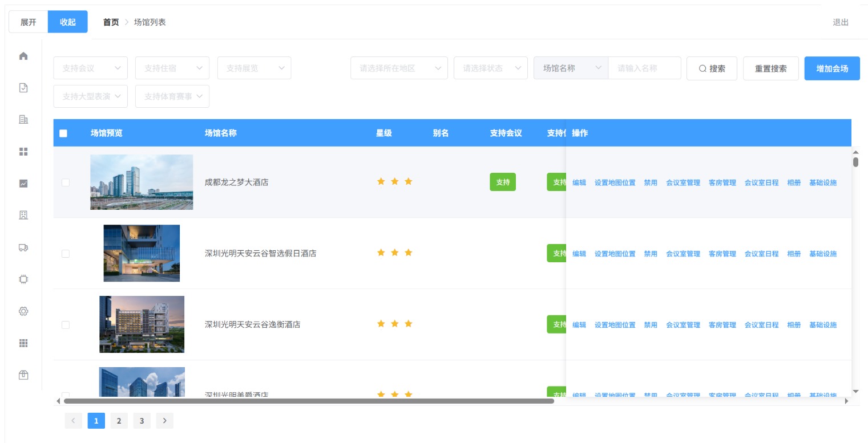Expand the 支持会议 filter dropdown
The height and width of the screenshot is (443, 868).
pyautogui.click(x=91, y=68)
